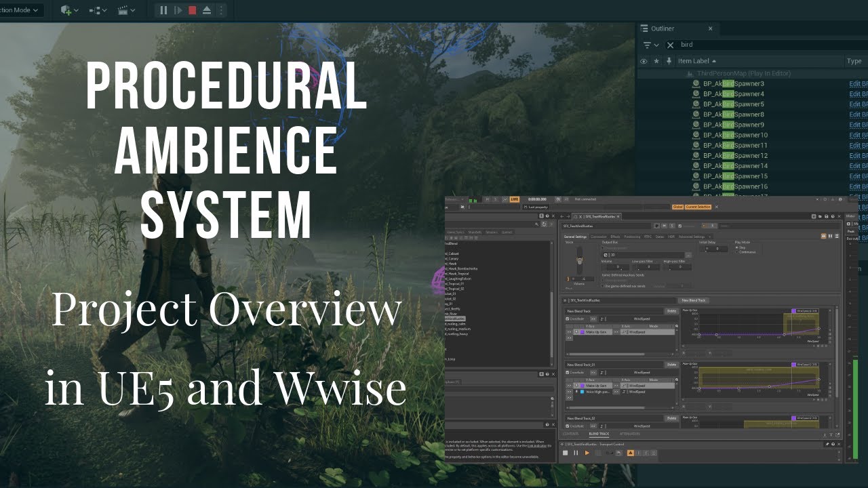
Task: Switch to General Settings tab in Wwise
Action: point(576,237)
